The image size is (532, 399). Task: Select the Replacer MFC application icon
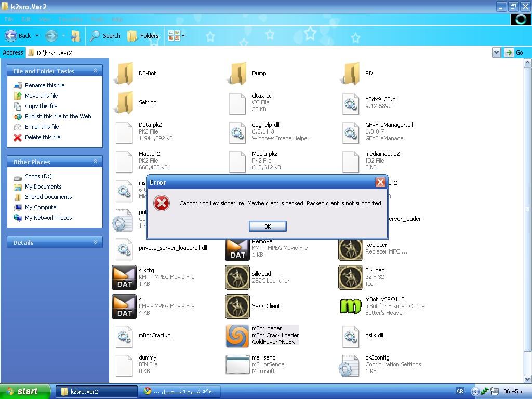[350, 248]
